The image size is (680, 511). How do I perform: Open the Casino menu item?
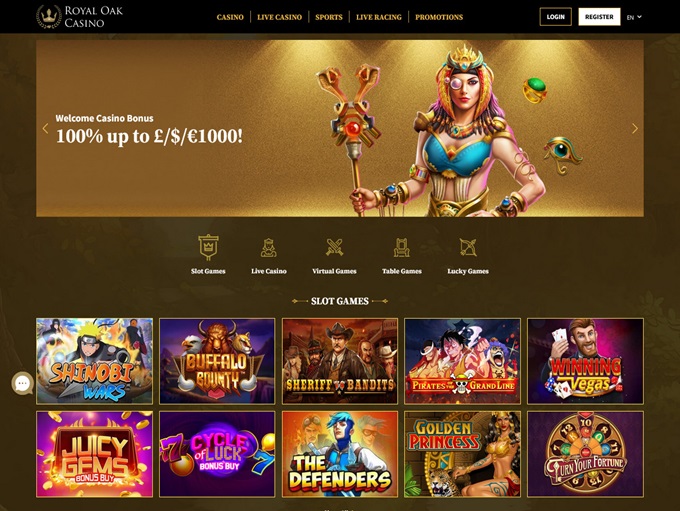230,17
